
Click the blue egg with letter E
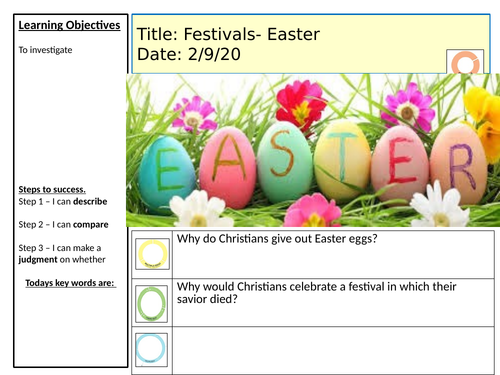point(167,171)
